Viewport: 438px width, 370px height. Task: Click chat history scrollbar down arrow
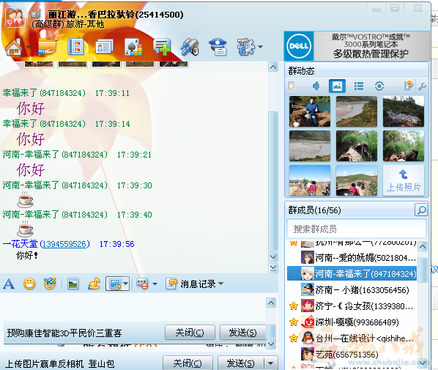pyautogui.click(x=273, y=257)
